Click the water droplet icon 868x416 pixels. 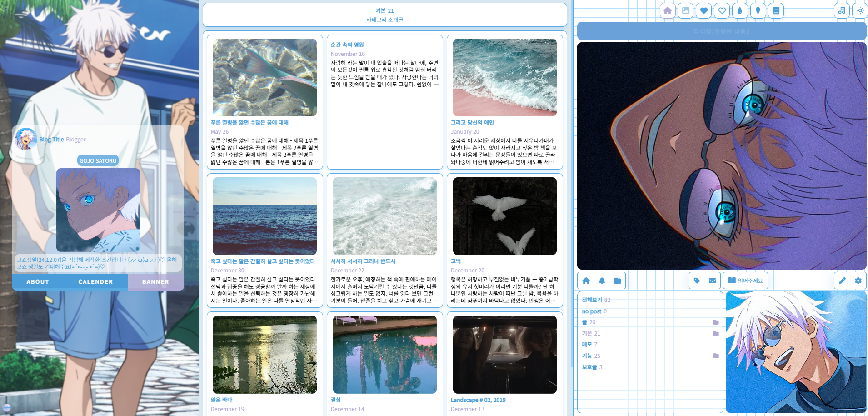pos(740,10)
